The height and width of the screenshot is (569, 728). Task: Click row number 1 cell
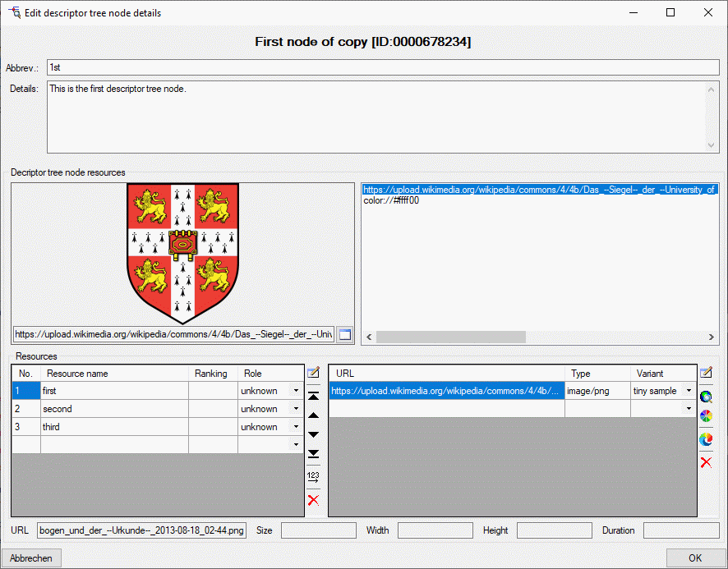[26, 391]
